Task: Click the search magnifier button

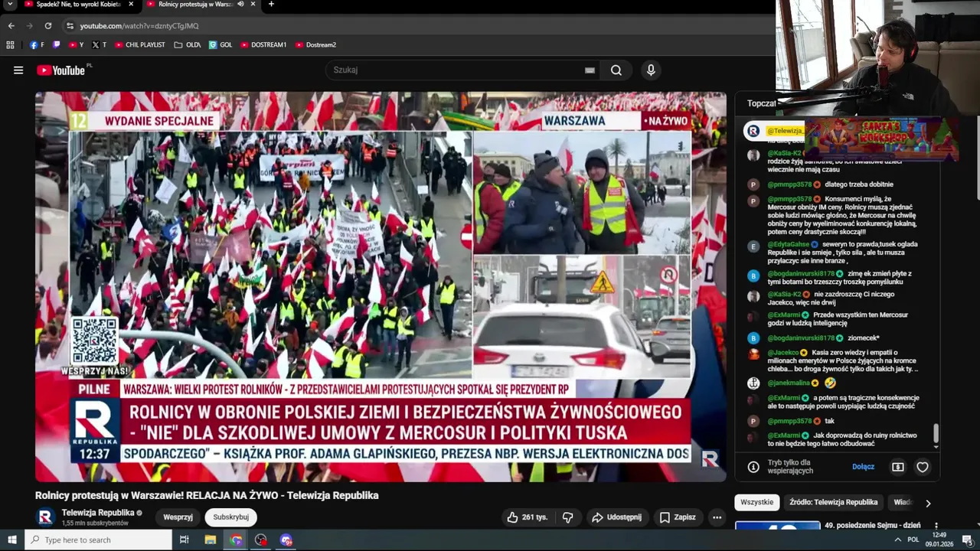Action: [x=616, y=70]
